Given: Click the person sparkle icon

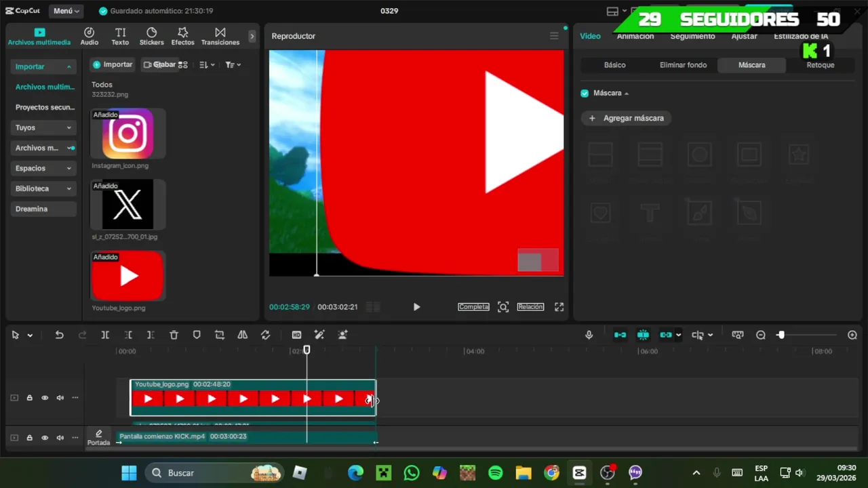Looking at the screenshot, I should pyautogui.click(x=342, y=335).
